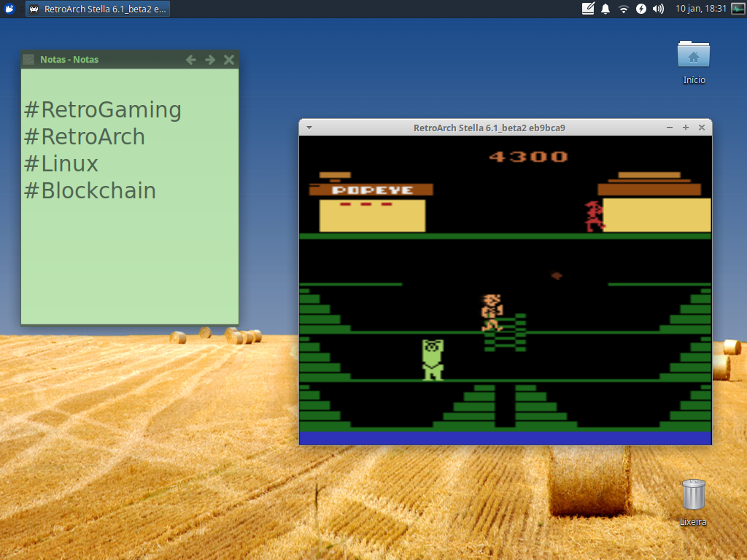Click the falling heart in game
This screenshot has width=747, height=560.
coord(557,275)
